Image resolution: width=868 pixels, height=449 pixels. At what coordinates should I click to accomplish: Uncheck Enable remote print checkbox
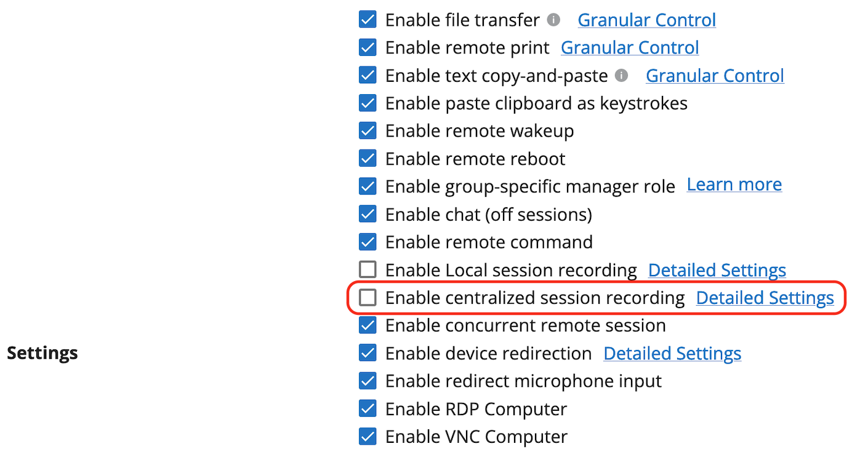coord(368,47)
